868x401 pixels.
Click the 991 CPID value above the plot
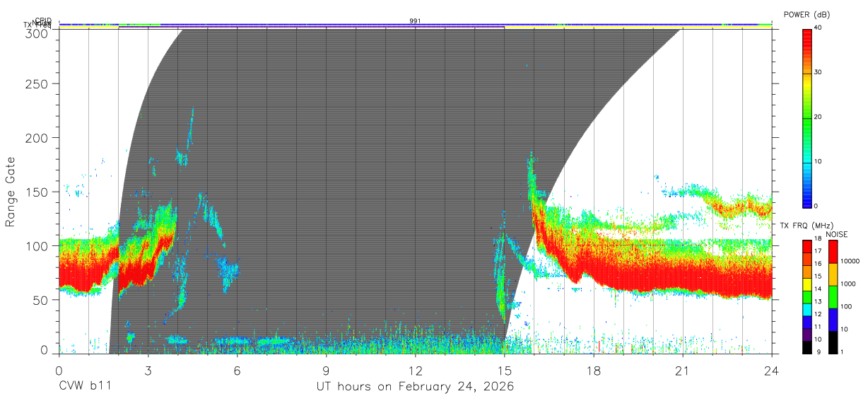(x=415, y=21)
